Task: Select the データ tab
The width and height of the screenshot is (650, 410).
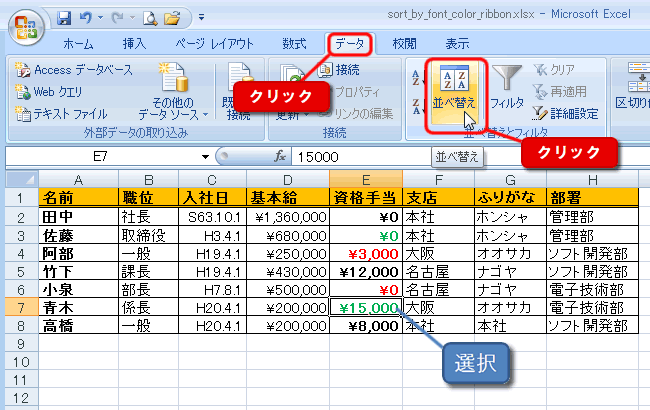Action: click(x=350, y=44)
